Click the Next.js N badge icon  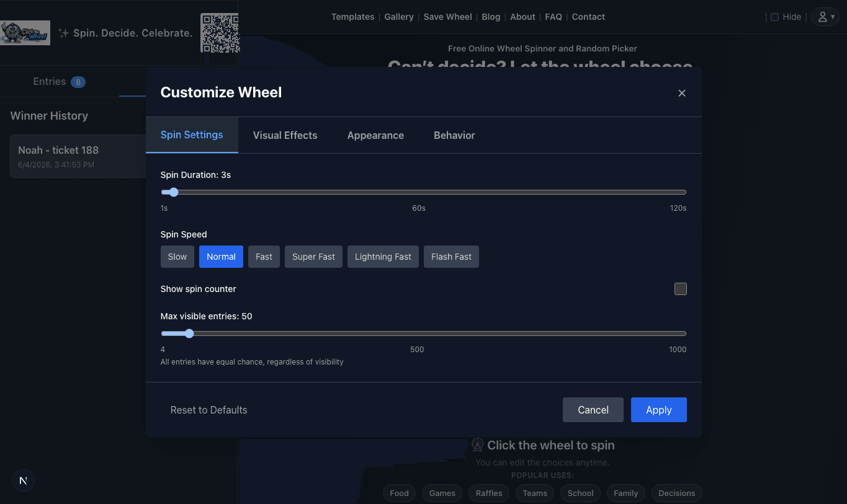23,480
